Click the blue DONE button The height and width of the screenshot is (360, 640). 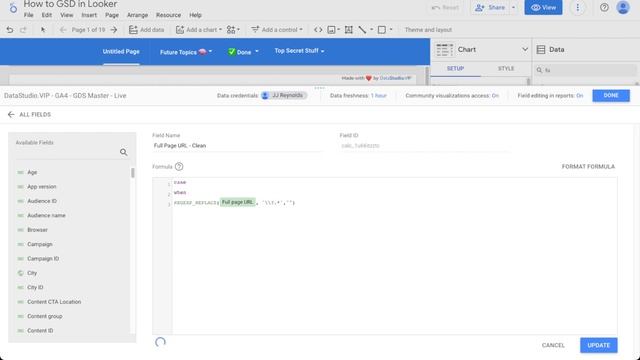[611, 96]
